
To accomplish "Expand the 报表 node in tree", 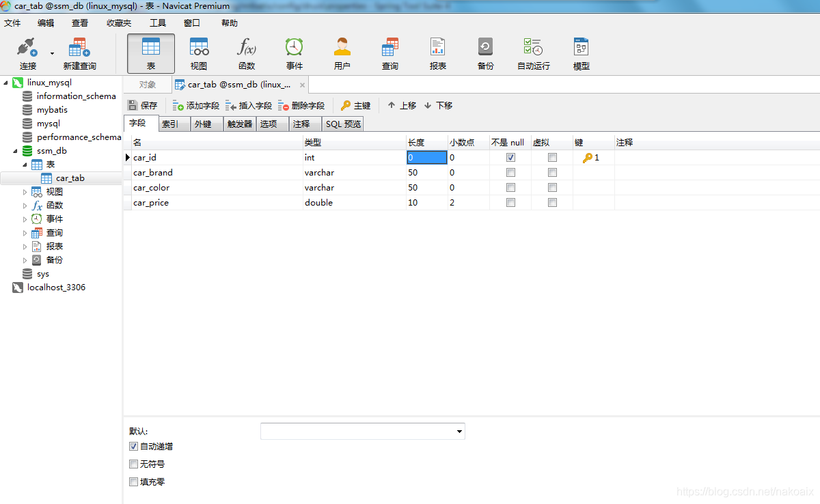I will [x=25, y=247].
